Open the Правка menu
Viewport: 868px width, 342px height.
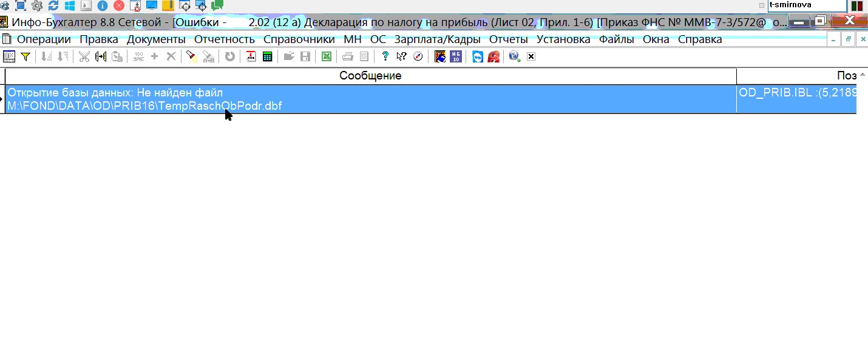[99, 39]
